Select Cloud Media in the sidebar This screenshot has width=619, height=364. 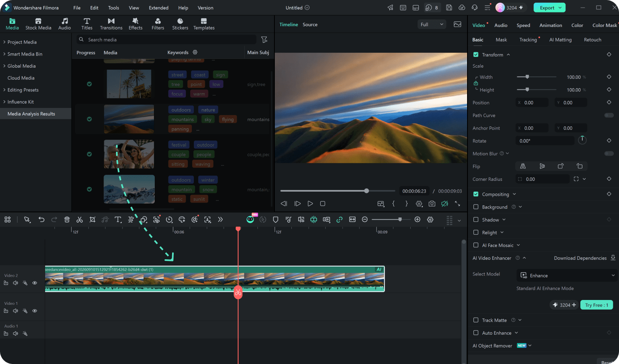tap(21, 78)
